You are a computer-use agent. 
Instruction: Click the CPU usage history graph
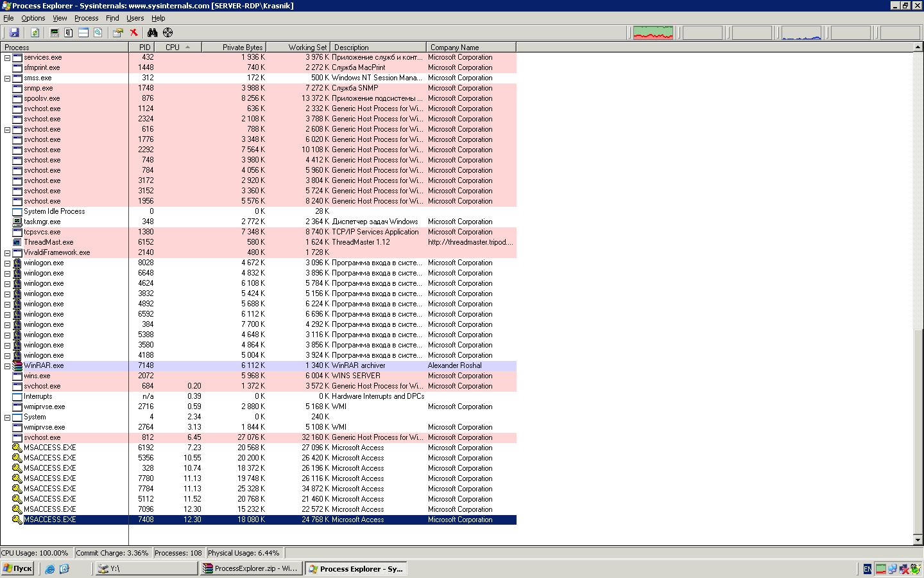(x=653, y=33)
